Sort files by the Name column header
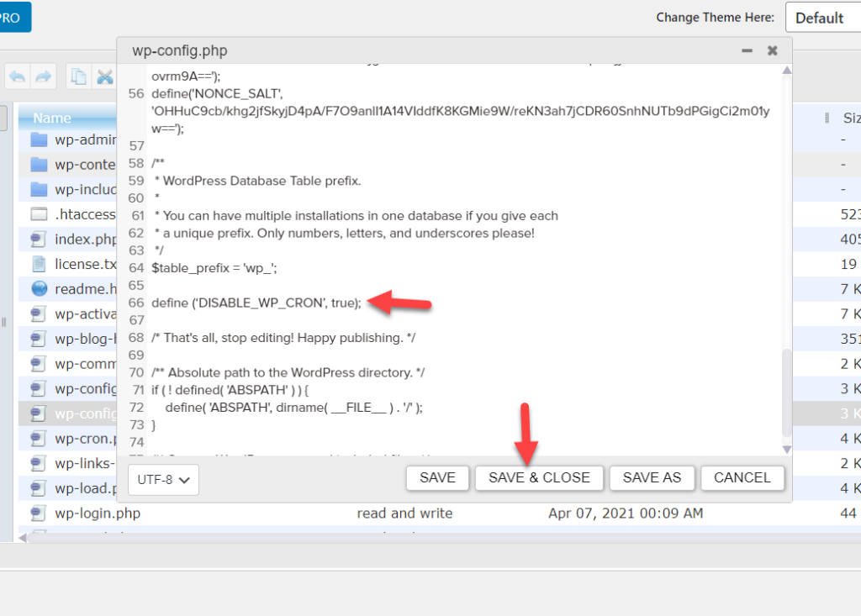Image resolution: width=861 pixels, height=616 pixels. tap(52, 118)
